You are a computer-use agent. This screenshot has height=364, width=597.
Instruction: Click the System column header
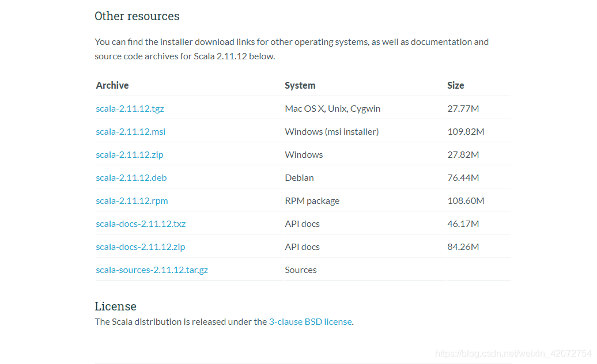click(x=300, y=85)
